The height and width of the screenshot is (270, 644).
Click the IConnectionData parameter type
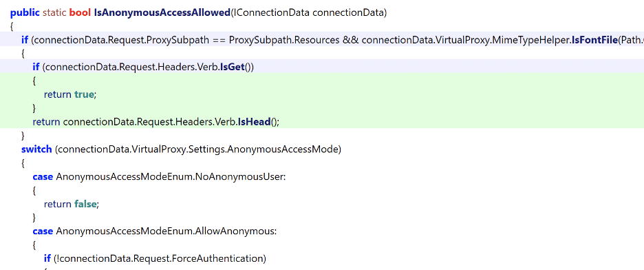[x=271, y=12]
